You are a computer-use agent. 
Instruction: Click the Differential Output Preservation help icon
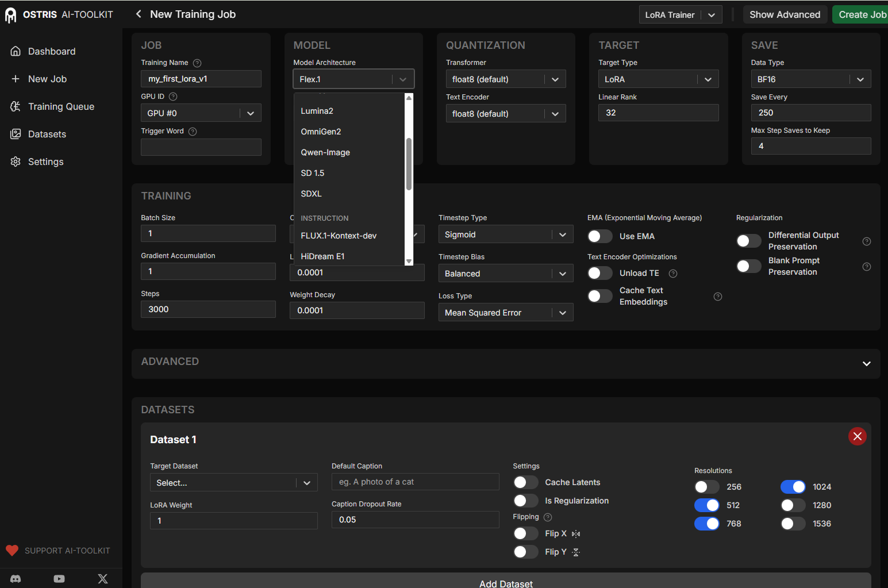pos(867,241)
